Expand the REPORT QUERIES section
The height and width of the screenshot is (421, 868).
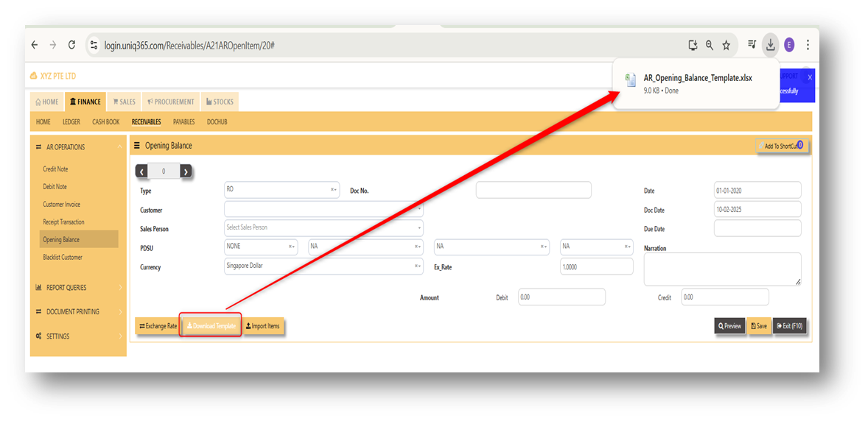click(78, 288)
